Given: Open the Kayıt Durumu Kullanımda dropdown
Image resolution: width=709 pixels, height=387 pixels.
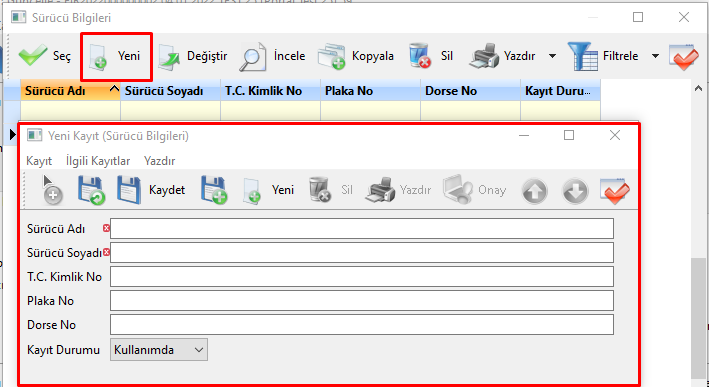Looking at the screenshot, I should click(159, 350).
